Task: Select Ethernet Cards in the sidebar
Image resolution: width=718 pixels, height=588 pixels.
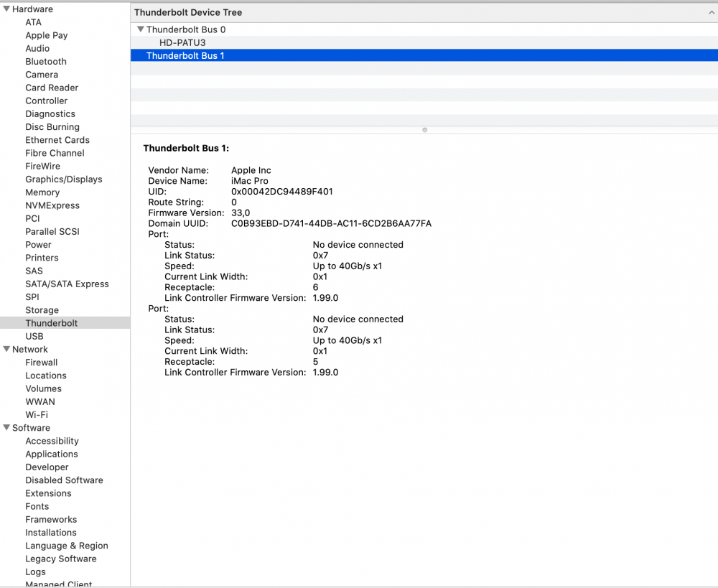Action: 57,140
